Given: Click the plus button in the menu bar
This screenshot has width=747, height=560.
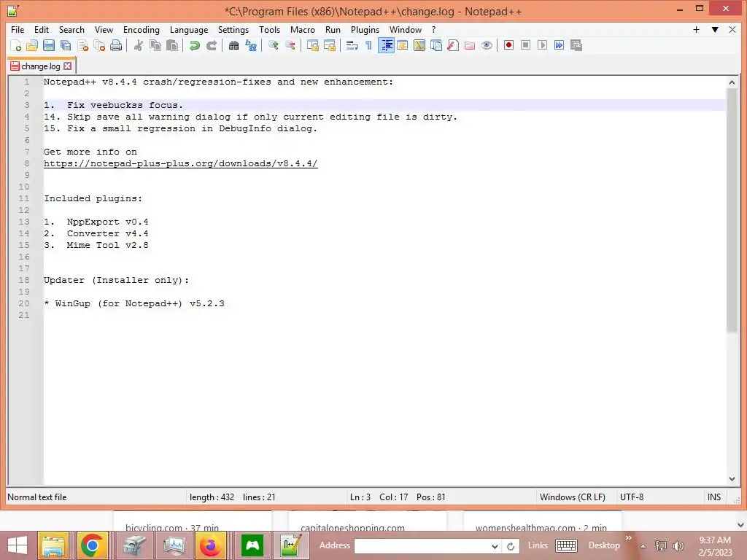Looking at the screenshot, I should pyautogui.click(x=696, y=29).
